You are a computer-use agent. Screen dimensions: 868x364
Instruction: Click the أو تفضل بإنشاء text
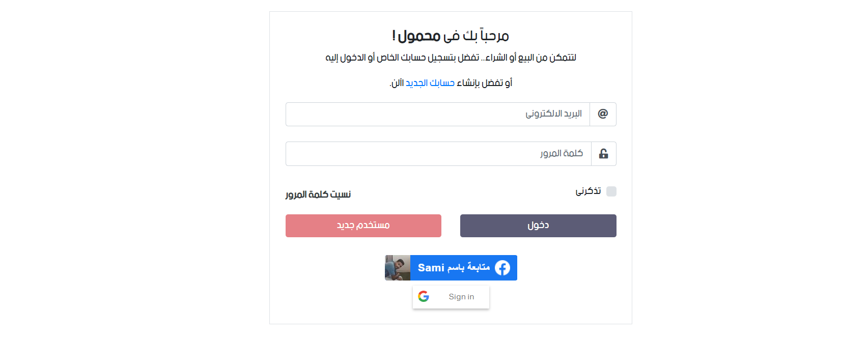[x=484, y=83]
